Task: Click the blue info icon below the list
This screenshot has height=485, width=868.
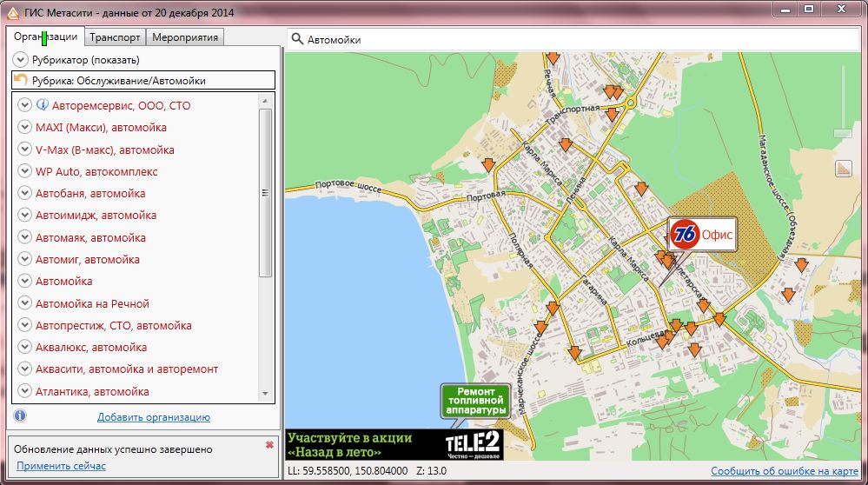Action: pos(20,416)
